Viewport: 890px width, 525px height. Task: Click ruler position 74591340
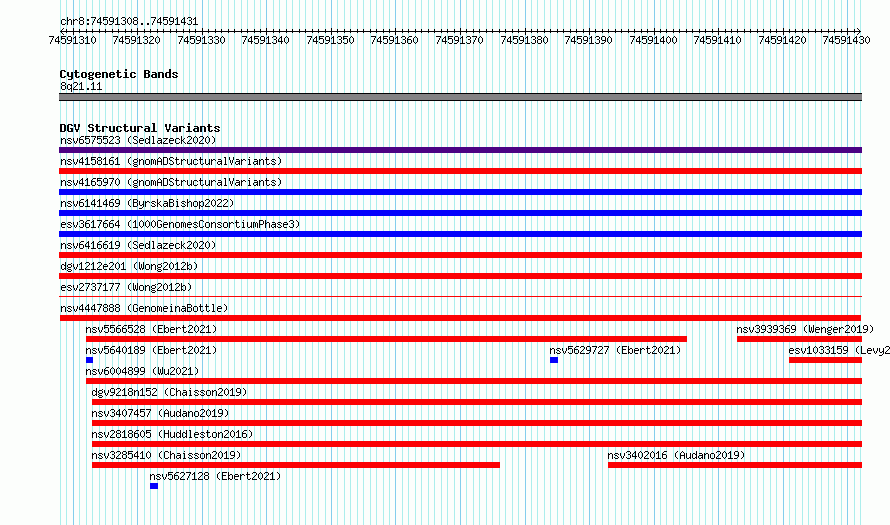(x=265, y=40)
